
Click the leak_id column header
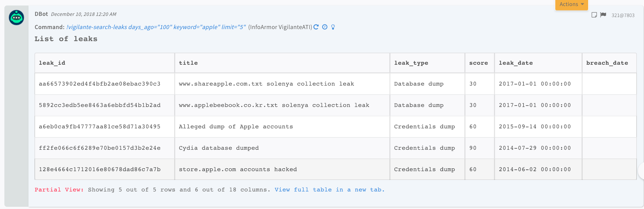click(x=52, y=63)
